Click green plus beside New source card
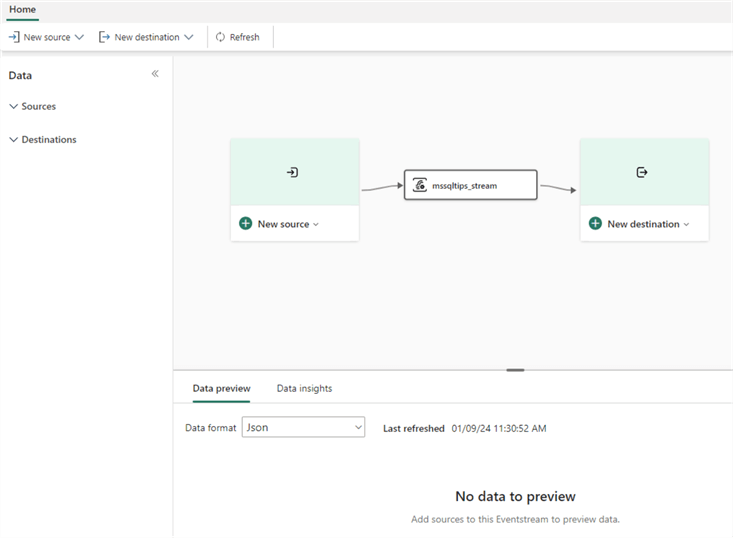Viewport: 733px width, 538px height. 245,223
